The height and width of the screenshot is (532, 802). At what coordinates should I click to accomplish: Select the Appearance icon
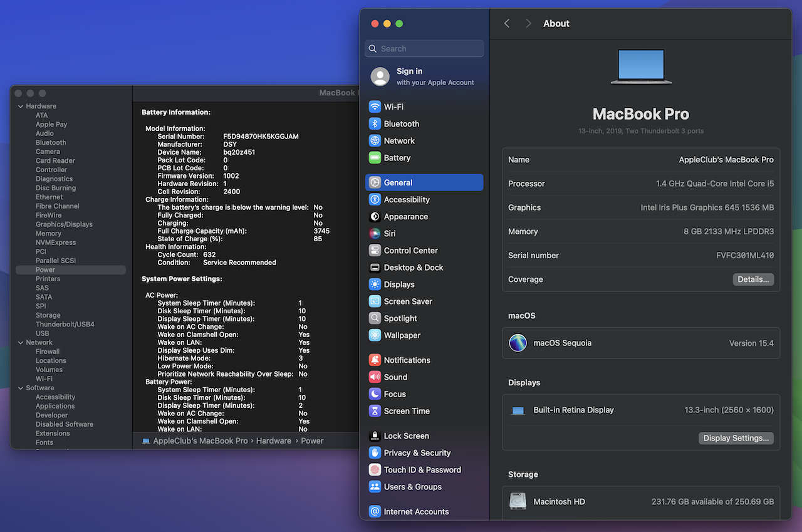coord(375,216)
